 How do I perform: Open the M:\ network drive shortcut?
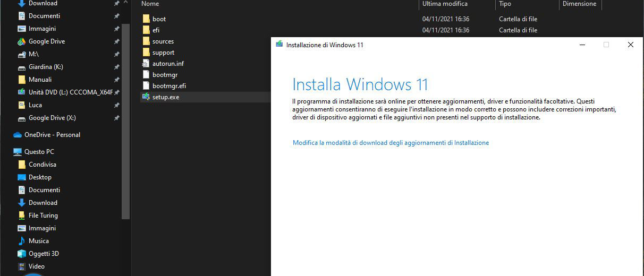[33, 54]
